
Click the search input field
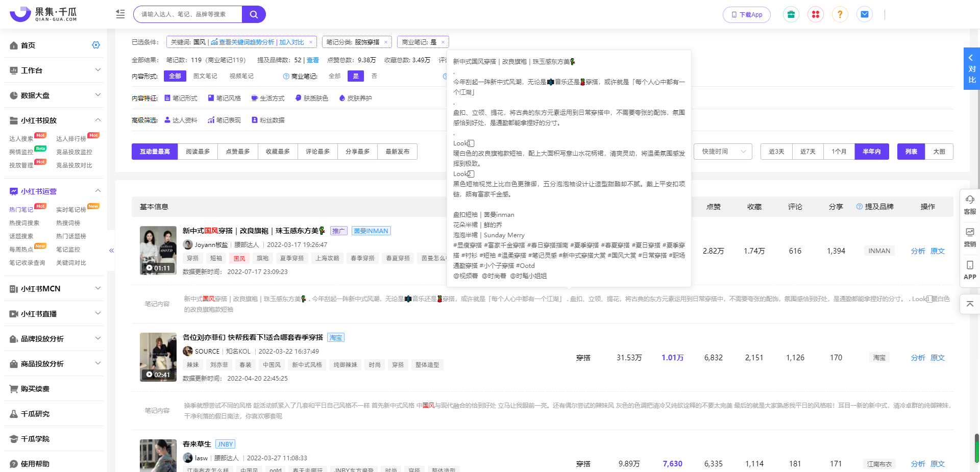pyautogui.click(x=188, y=14)
